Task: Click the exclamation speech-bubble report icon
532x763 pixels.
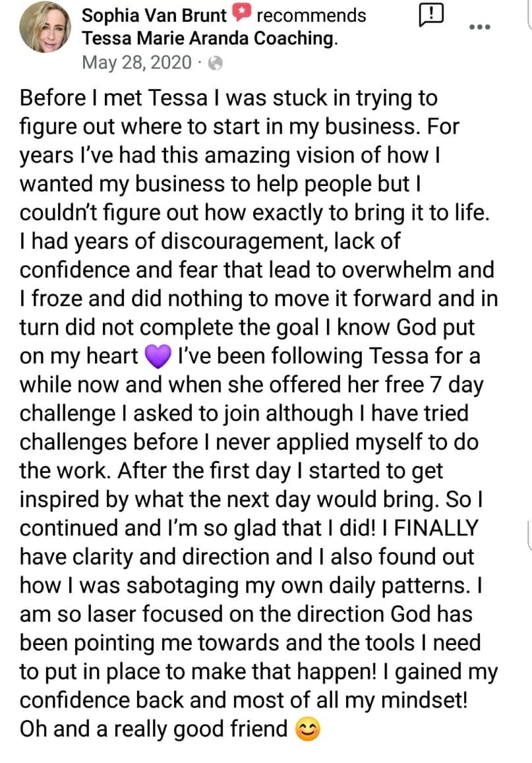Action: [430, 16]
